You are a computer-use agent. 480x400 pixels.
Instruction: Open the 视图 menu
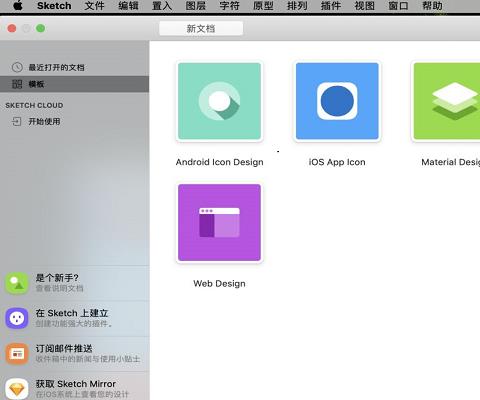coord(364,6)
